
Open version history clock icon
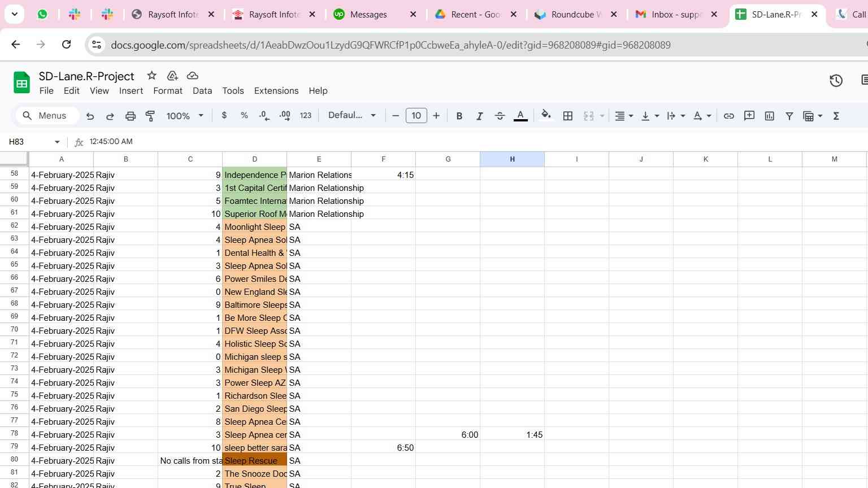[x=836, y=81]
